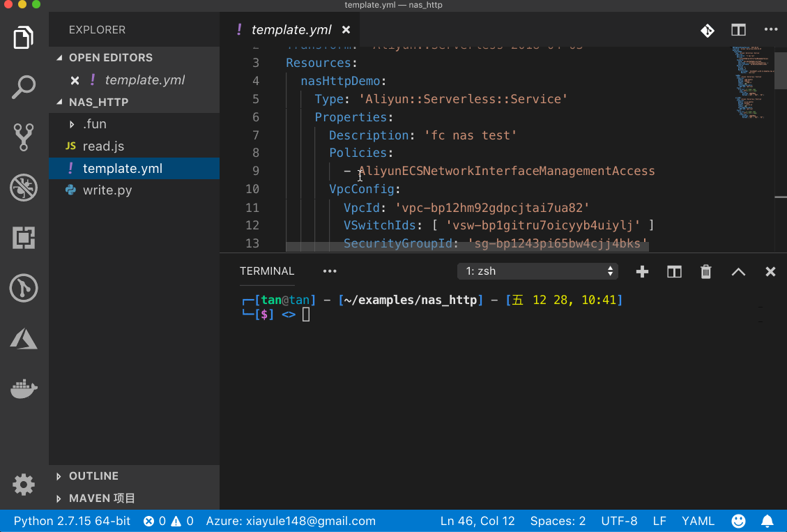Click the TERMINAL panel tab

pos(267,271)
